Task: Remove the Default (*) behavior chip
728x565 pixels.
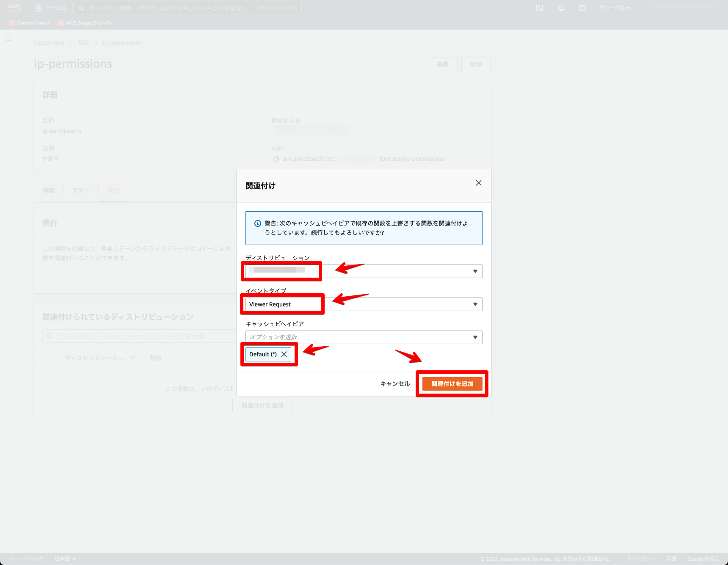Action: 284,354
